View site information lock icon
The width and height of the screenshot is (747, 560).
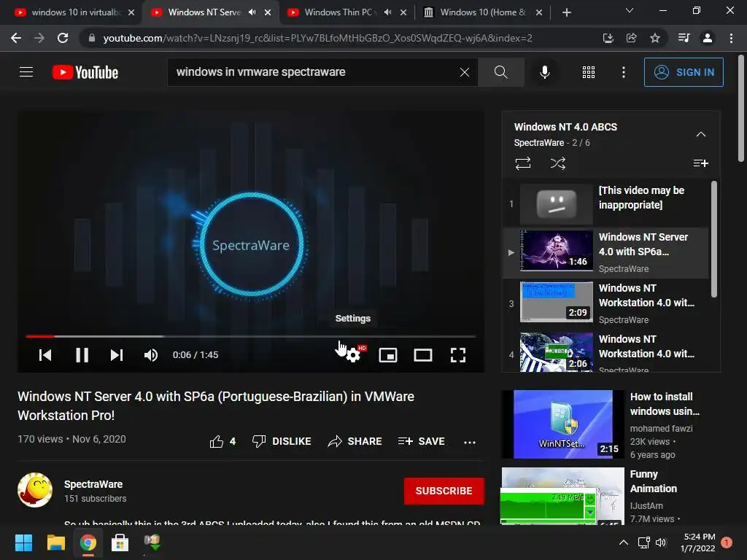coord(91,38)
